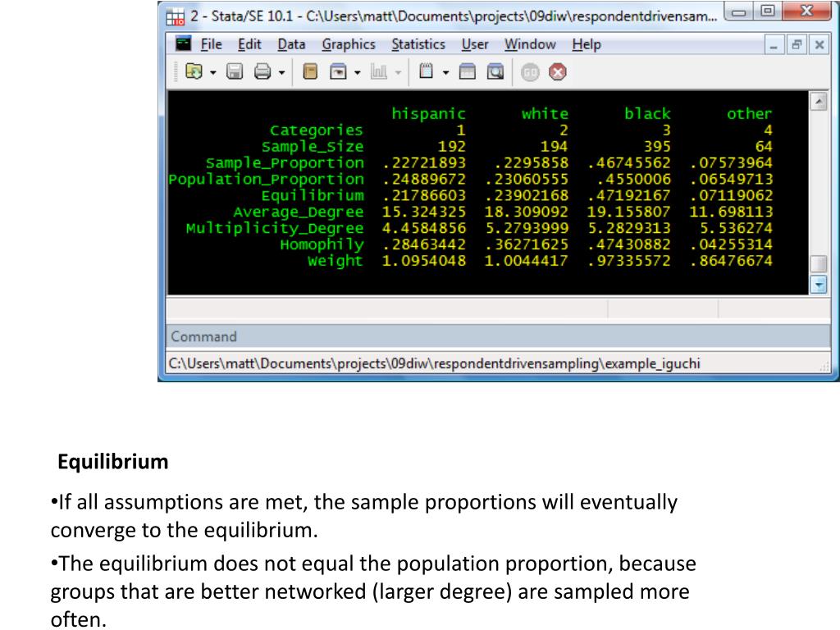Click the Do-file Editor notepad icon
This screenshot has height=630, width=840.
(426, 71)
